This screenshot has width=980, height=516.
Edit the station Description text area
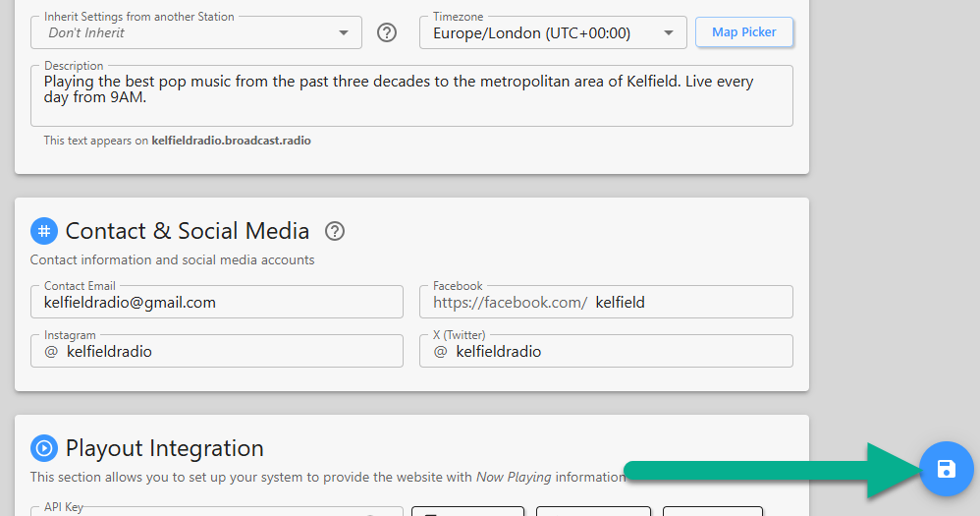(411, 95)
